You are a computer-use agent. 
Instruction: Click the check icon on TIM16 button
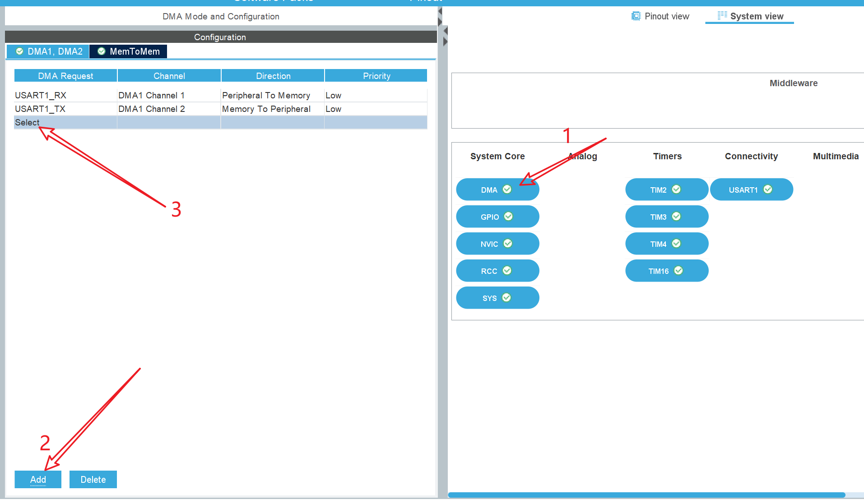point(678,271)
